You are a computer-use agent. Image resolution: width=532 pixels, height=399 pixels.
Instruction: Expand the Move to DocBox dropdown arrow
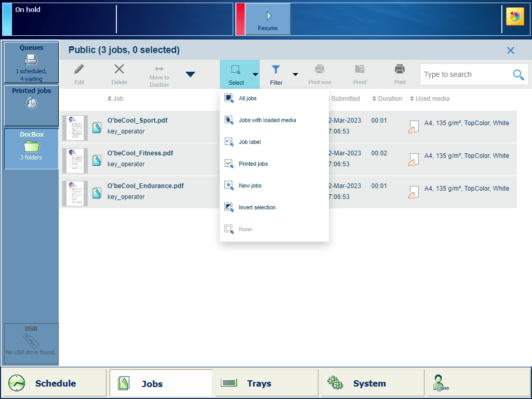(190, 74)
